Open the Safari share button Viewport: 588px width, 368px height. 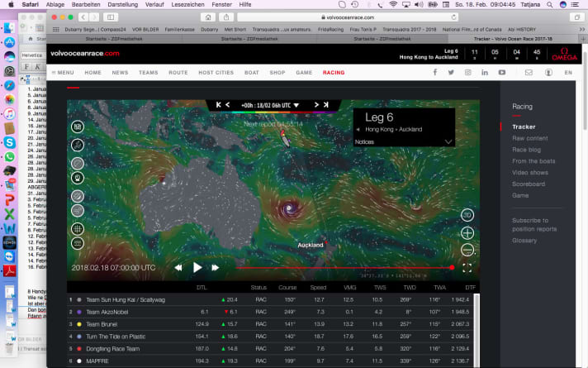coord(226,17)
